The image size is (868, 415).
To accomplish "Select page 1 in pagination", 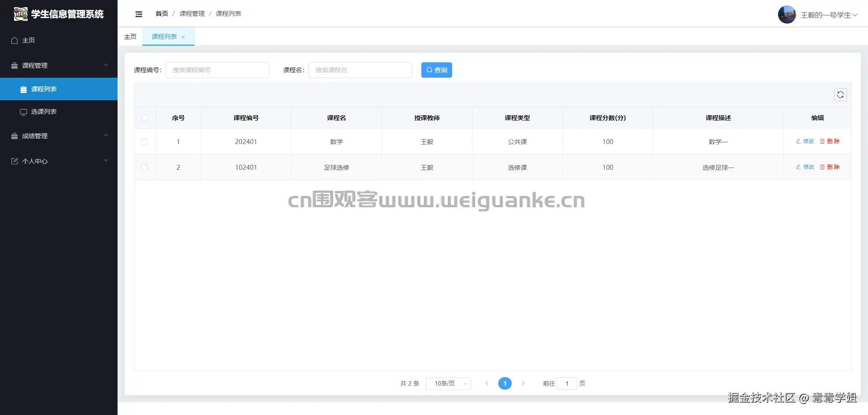I will pos(505,383).
